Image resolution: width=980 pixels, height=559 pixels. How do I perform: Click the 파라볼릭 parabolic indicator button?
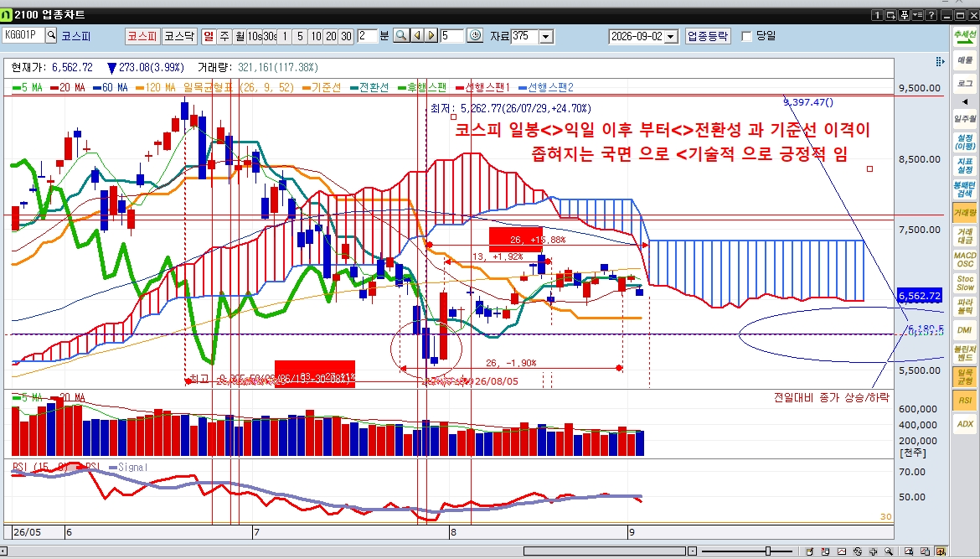964,307
